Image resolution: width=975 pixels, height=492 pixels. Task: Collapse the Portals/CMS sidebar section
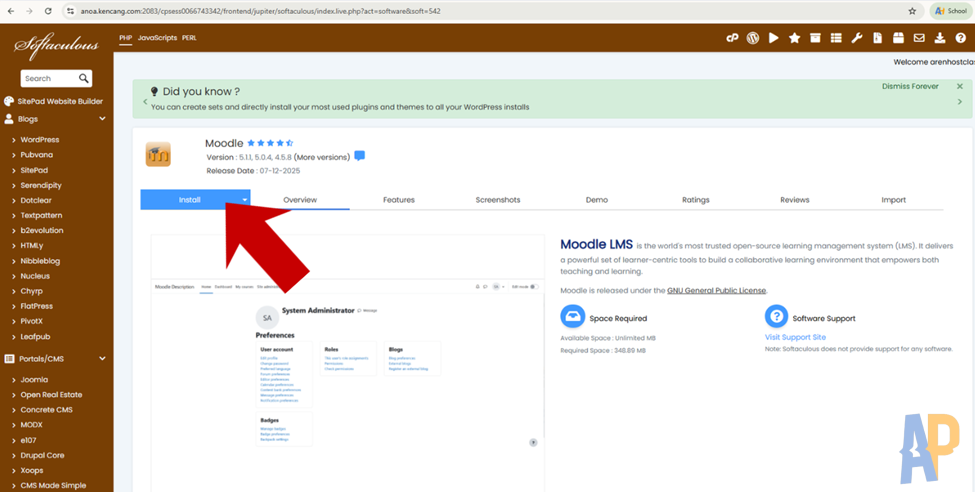102,358
